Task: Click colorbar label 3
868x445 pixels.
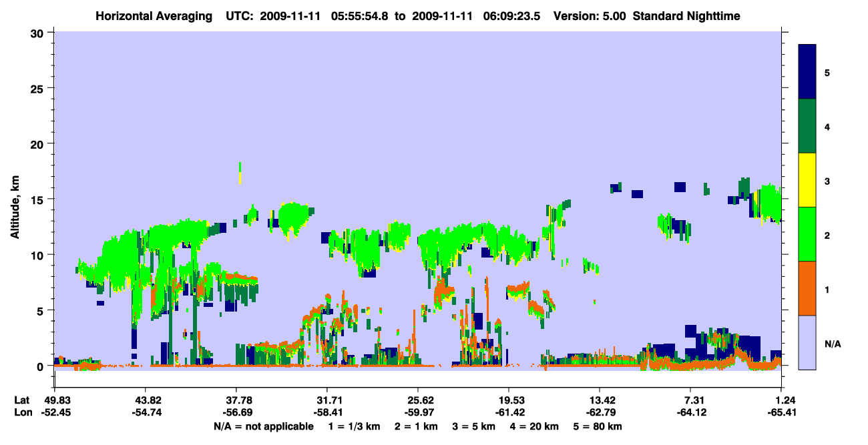Action: pos(827,181)
